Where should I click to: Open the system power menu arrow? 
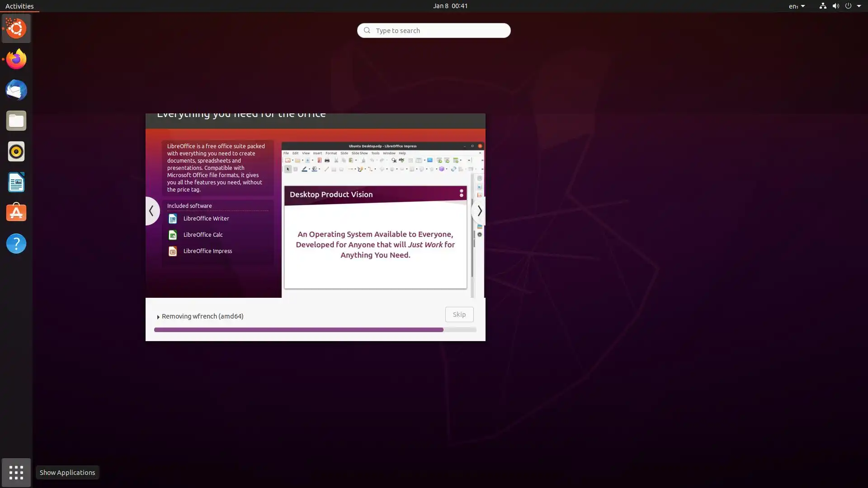(x=859, y=6)
